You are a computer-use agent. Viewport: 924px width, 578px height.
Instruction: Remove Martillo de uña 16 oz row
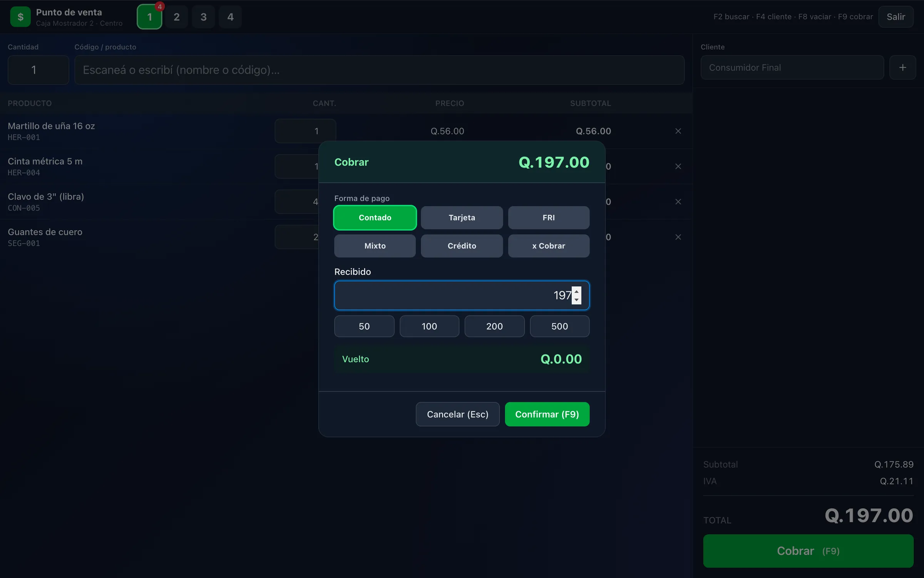(x=678, y=131)
